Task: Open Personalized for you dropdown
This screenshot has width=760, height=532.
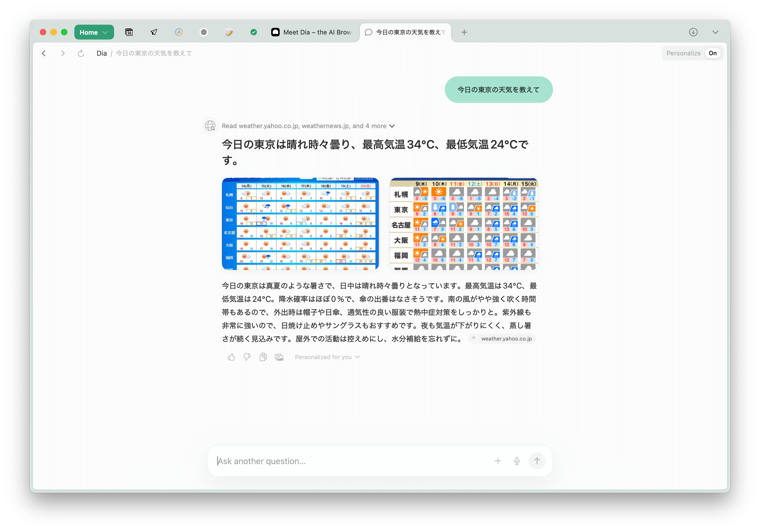Action: pyautogui.click(x=327, y=357)
